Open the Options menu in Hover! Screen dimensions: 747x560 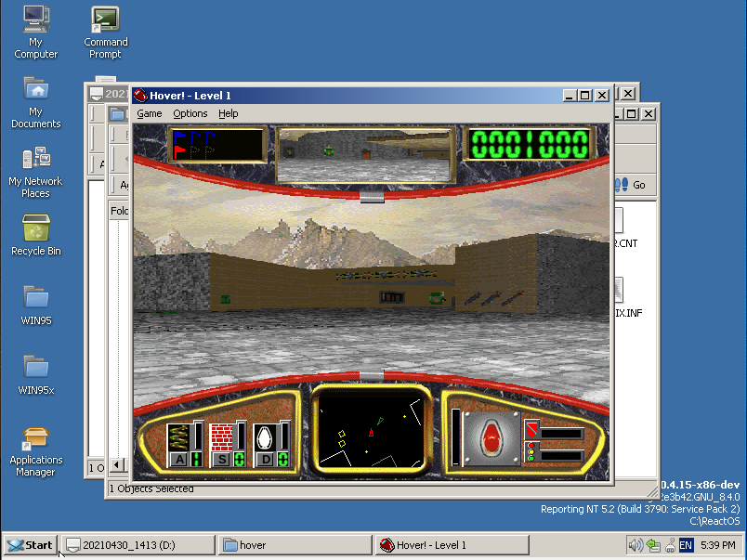(x=190, y=114)
